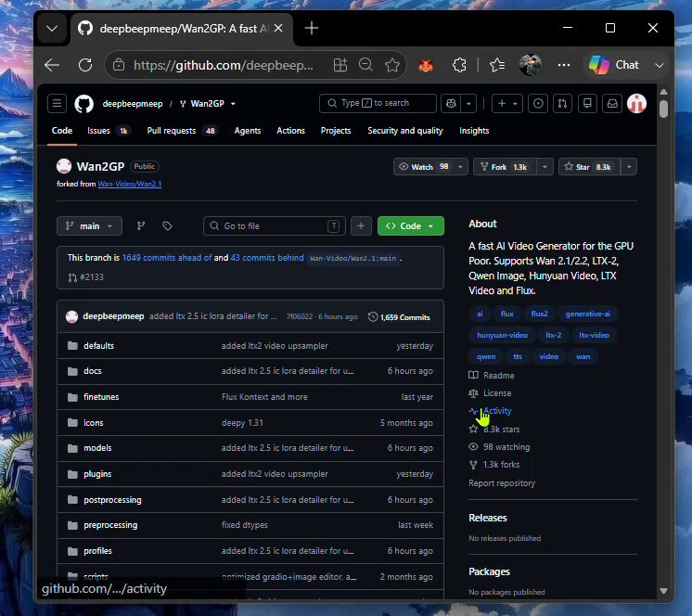Image resolution: width=692 pixels, height=616 pixels.
Task: Open the user avatar menu in GitHub header
Action: (x=637, y=103)
